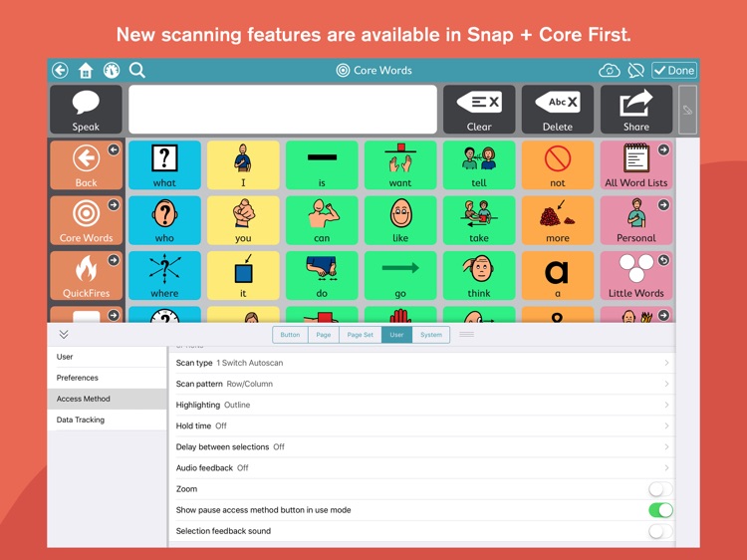Click the crossed-out sync icon
This screenshot has height=560, width=747.
coord(635,71)
